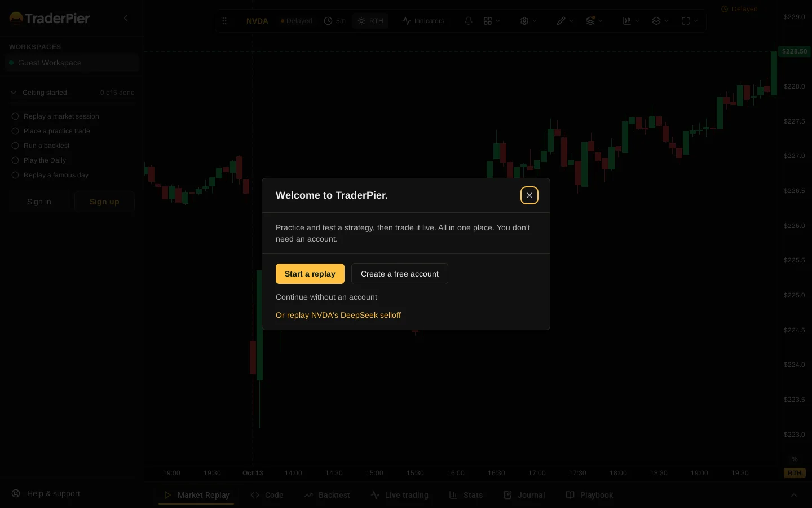Open the Journal tab
This screenshot has width=812, height=508.
(524, 495)
